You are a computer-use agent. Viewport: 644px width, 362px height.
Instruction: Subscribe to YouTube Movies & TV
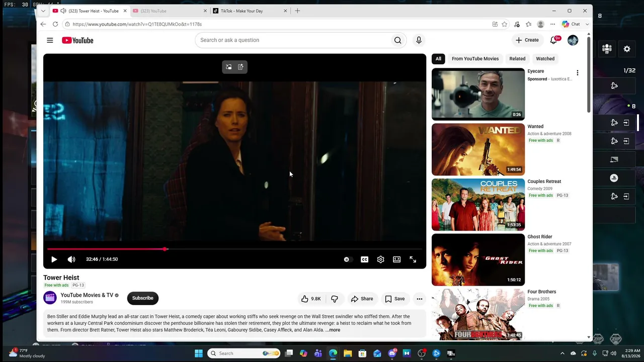pos(143,298)
